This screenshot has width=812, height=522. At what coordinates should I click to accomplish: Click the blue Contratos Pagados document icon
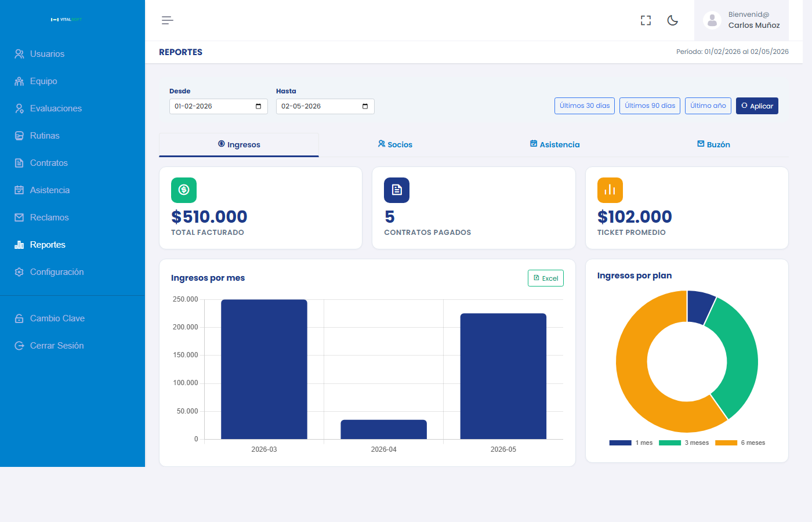pyautogui.click(x=397, y=190)
